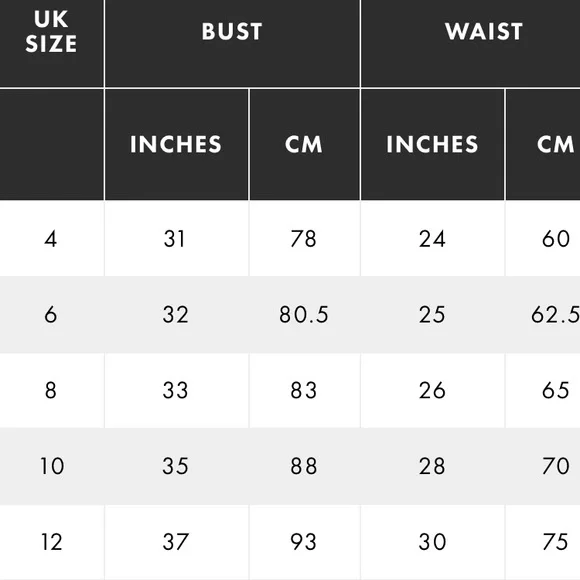Select waist 24 inches cell

pyautogui.click(x=432, y=239)
